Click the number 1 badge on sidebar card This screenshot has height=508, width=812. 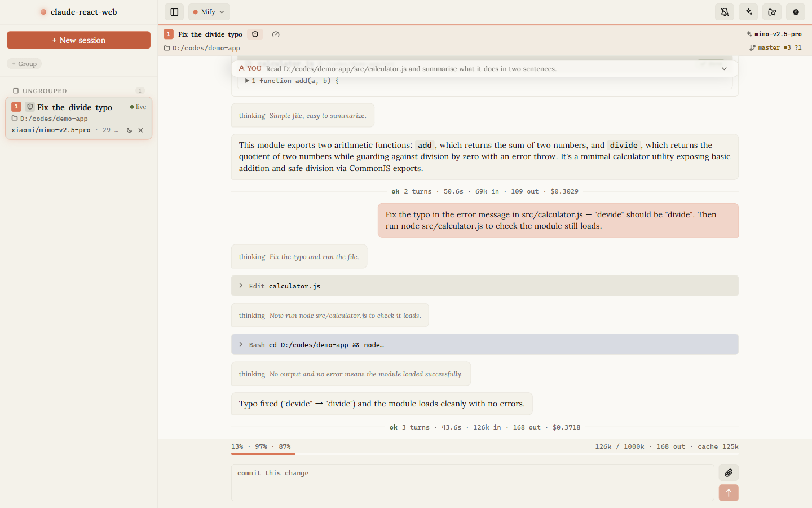(16, 107)
